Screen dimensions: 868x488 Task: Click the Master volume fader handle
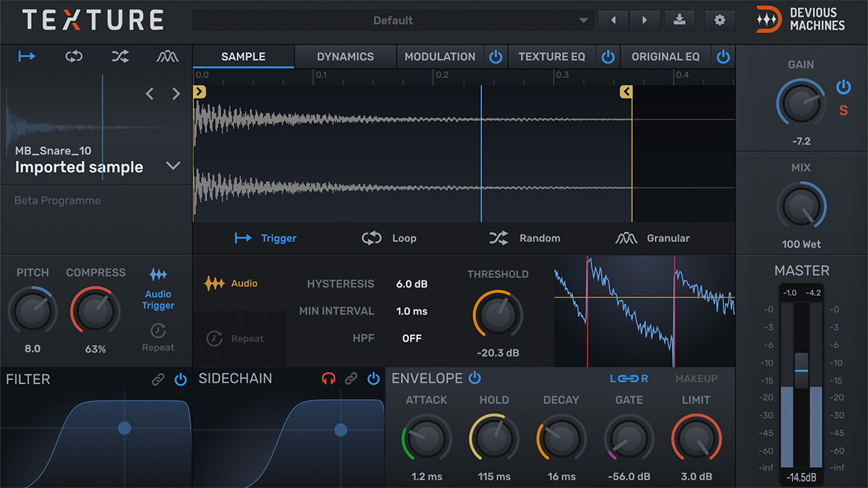click(x=801, y=370)
